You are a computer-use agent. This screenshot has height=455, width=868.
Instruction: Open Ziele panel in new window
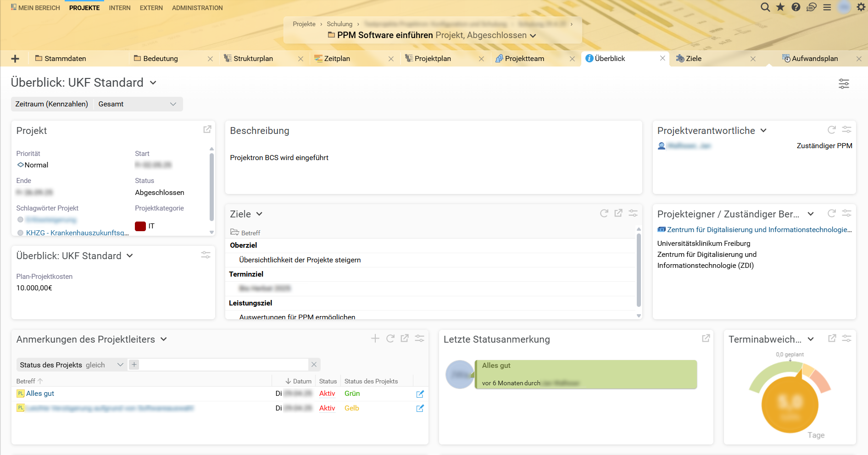[618, 213]
